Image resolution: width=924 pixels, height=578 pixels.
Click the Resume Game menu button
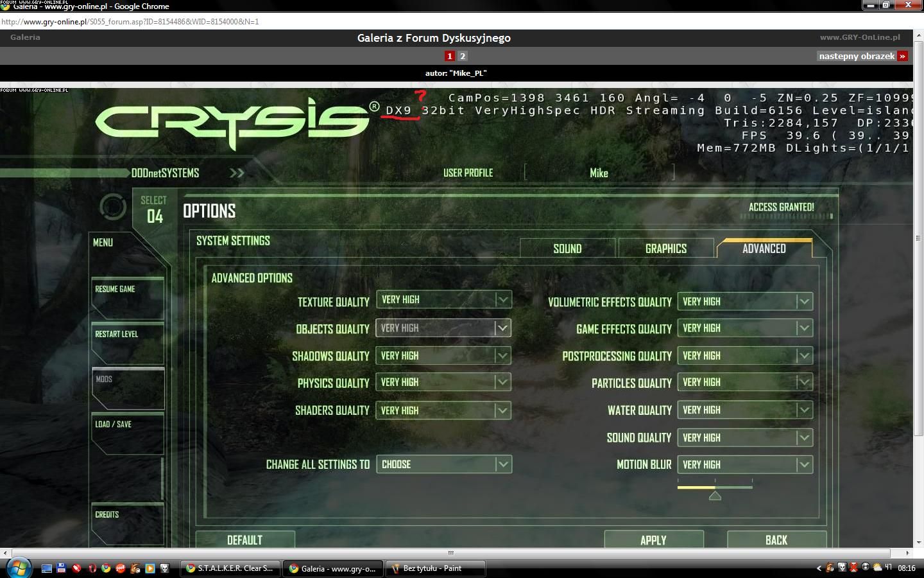click(128, 290)
